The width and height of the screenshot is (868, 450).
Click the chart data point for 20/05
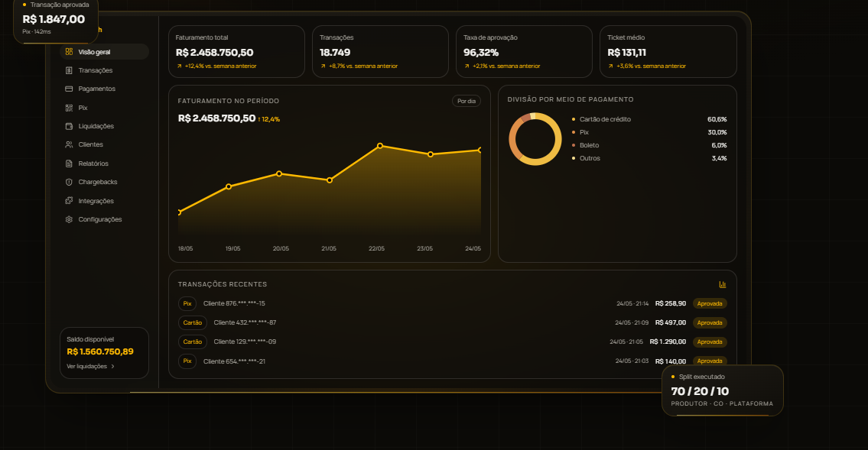279,173
